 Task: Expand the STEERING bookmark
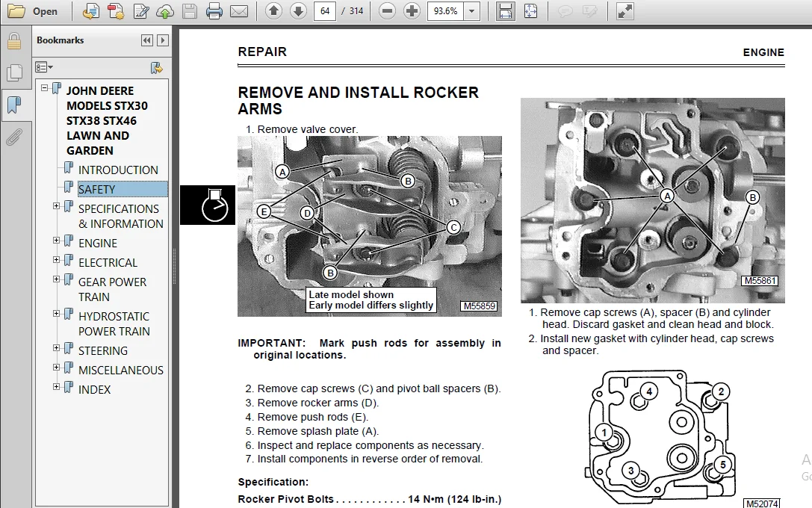[x=57, y=348]
